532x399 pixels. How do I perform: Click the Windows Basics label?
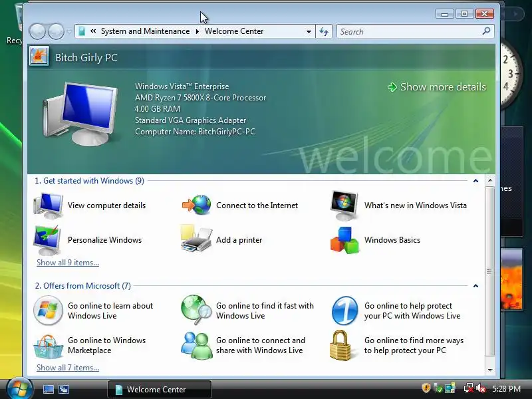(x=392, y=240)
